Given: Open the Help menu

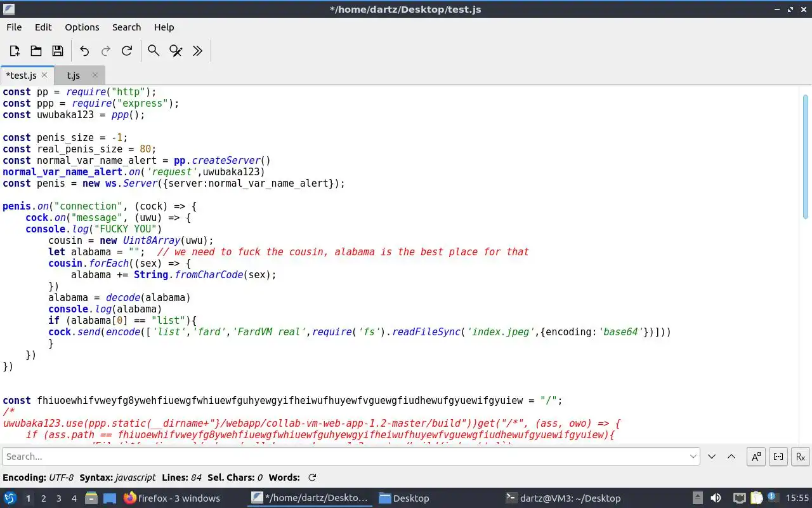Looking at the screenshot, I should [x=164, y=27].
